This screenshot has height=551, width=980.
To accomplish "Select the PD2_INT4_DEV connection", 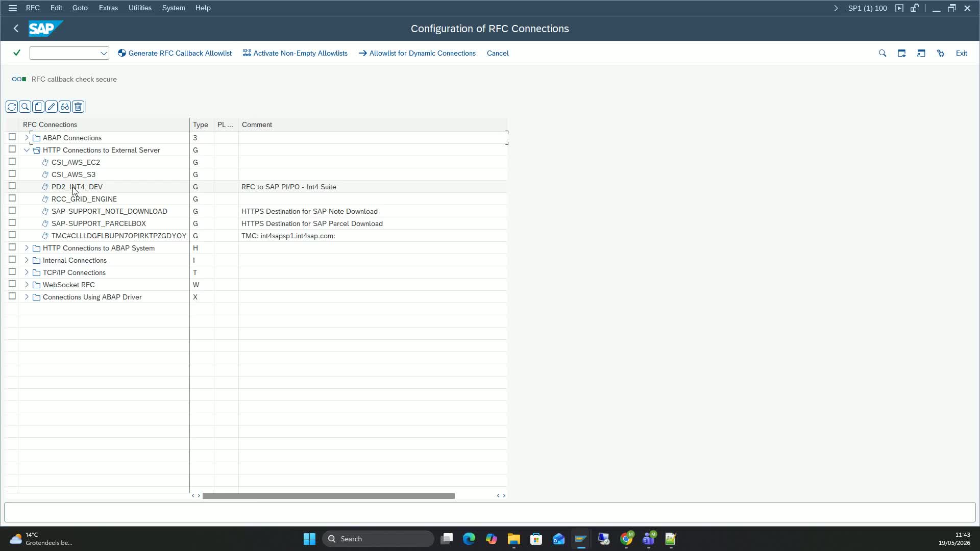I will 77,187.
